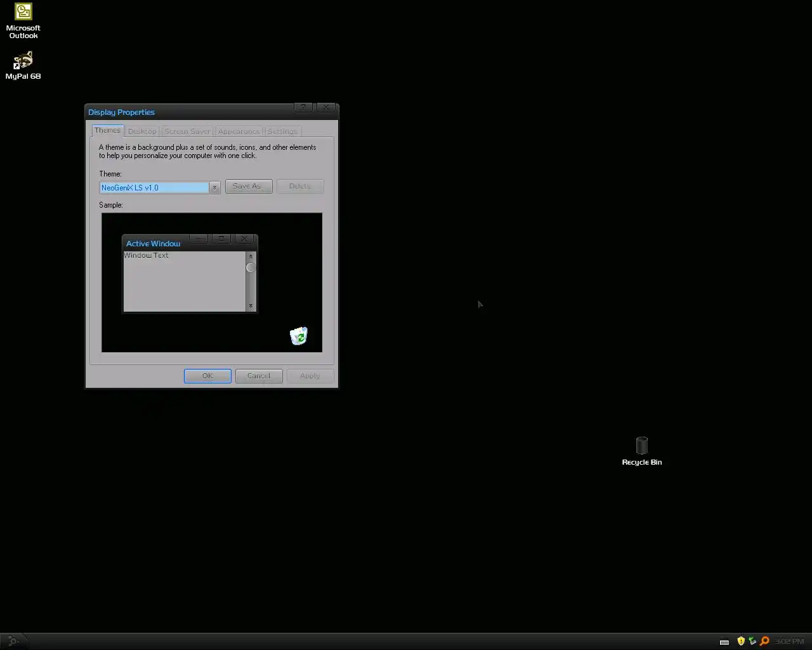Screen dimensions: 812x650
Task: Open the Start button on taskbar
Action: point(13,641)
